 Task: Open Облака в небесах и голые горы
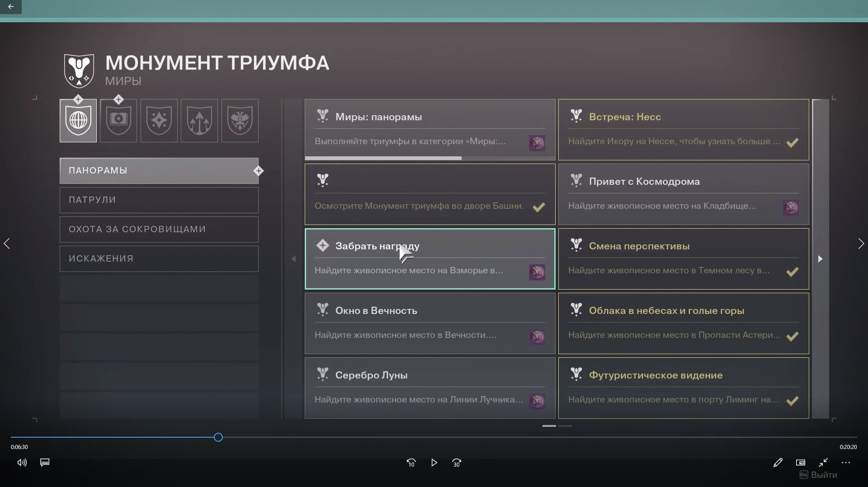pos(684,323)
